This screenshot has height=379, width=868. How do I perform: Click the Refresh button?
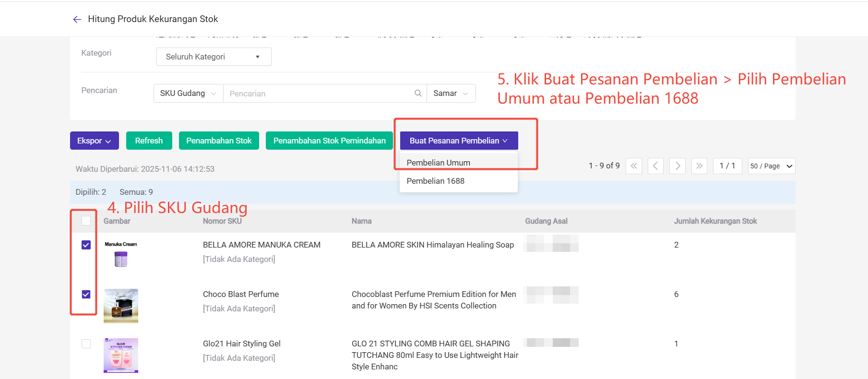coord(149,141)
